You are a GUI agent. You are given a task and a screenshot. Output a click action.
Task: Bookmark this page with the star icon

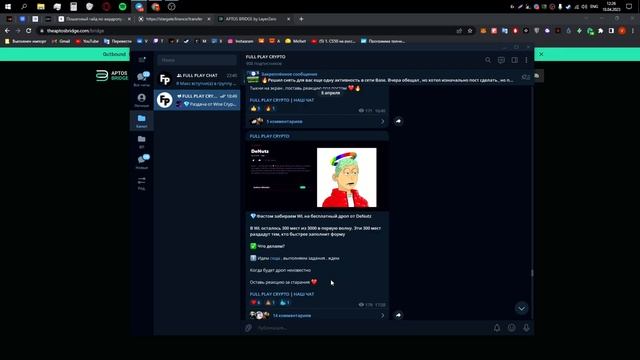point(470,31)
